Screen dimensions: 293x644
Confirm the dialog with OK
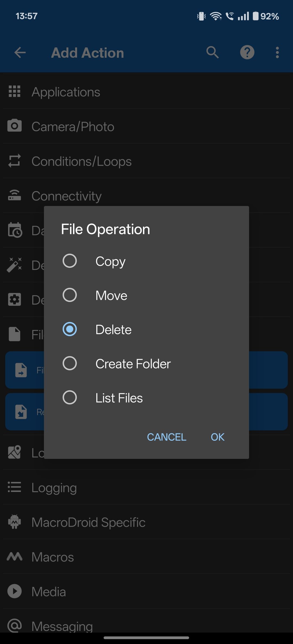click(218, 437)
